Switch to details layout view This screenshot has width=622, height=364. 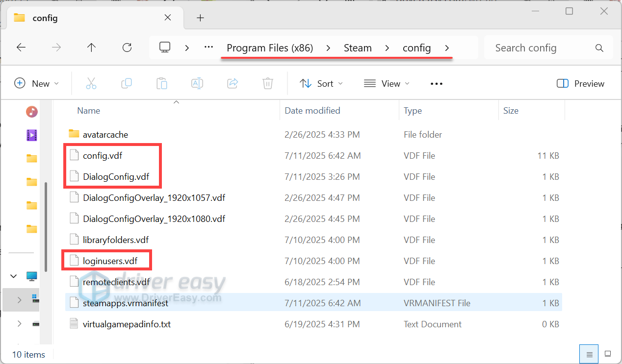[589, 354]
